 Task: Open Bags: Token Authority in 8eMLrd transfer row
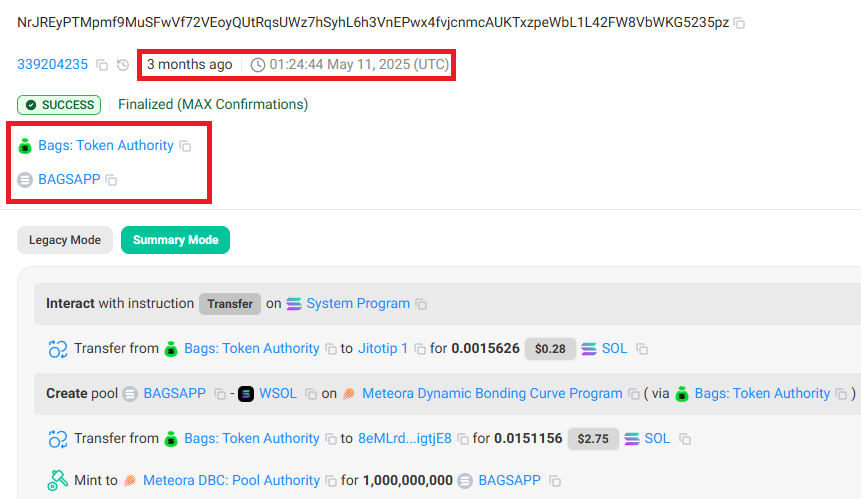251,439
